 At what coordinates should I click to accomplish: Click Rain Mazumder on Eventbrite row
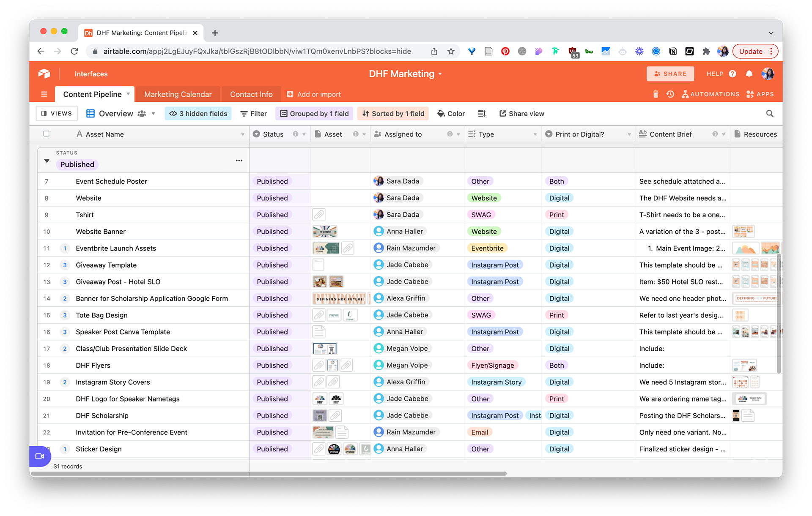point(406,248)
